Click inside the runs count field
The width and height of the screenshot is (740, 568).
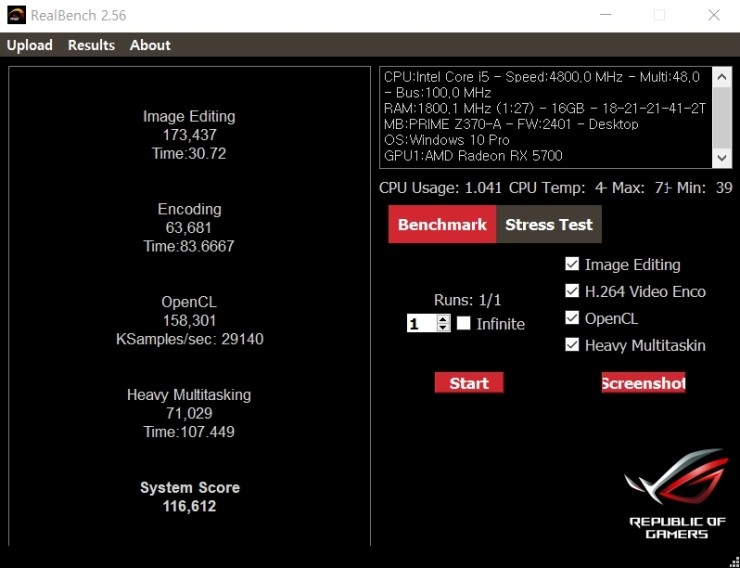click(422, 324)
